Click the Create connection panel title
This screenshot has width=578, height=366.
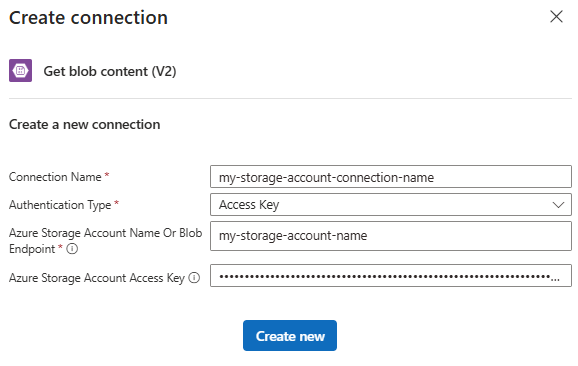pos(88,18)
